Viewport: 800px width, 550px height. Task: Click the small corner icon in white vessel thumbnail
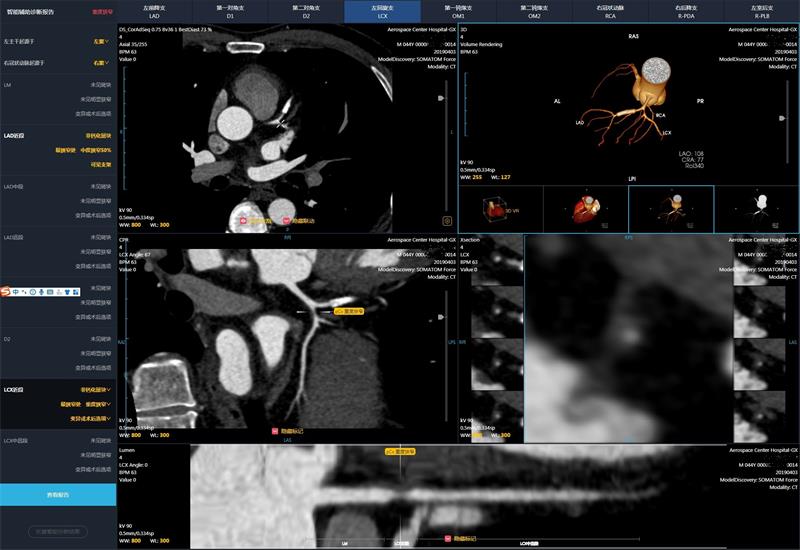pyautogui.click(x=776, y=225)
